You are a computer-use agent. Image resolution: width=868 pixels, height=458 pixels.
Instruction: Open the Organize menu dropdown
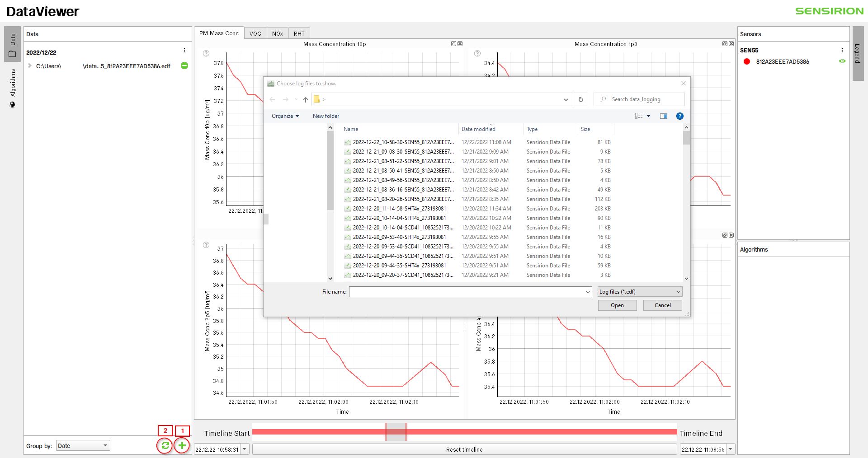point(285,116)
